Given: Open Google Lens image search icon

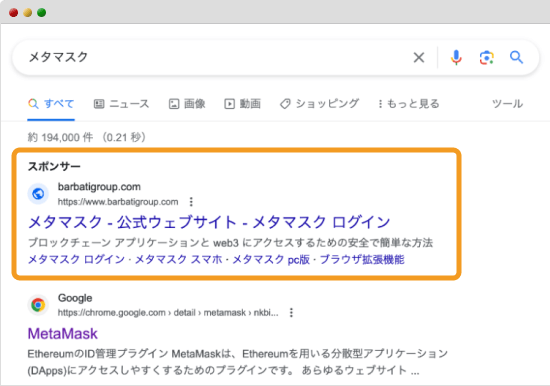Looking at the screenshot, I should 487,58.
